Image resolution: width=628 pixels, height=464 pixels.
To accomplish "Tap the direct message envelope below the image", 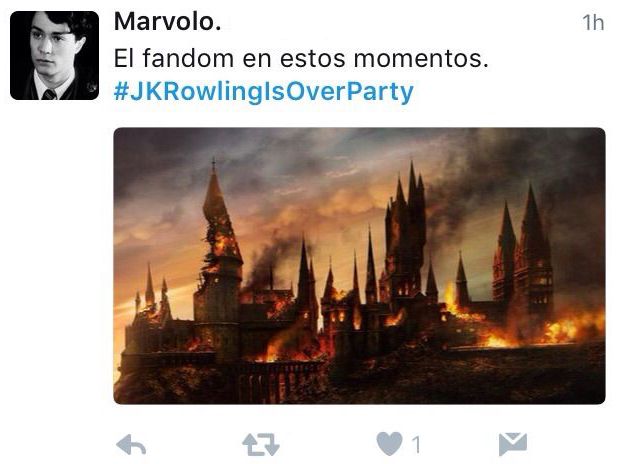I will [513, 444].
